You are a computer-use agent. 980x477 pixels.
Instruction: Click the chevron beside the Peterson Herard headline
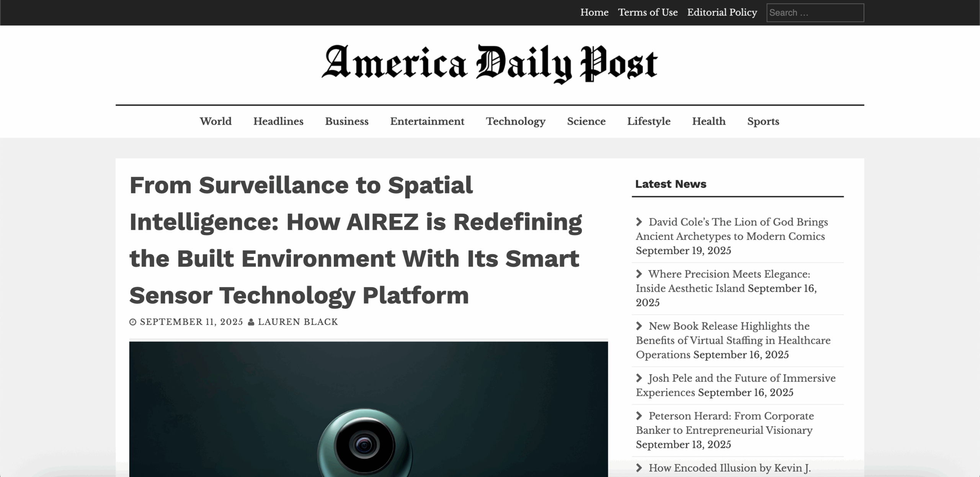(639, 415)
